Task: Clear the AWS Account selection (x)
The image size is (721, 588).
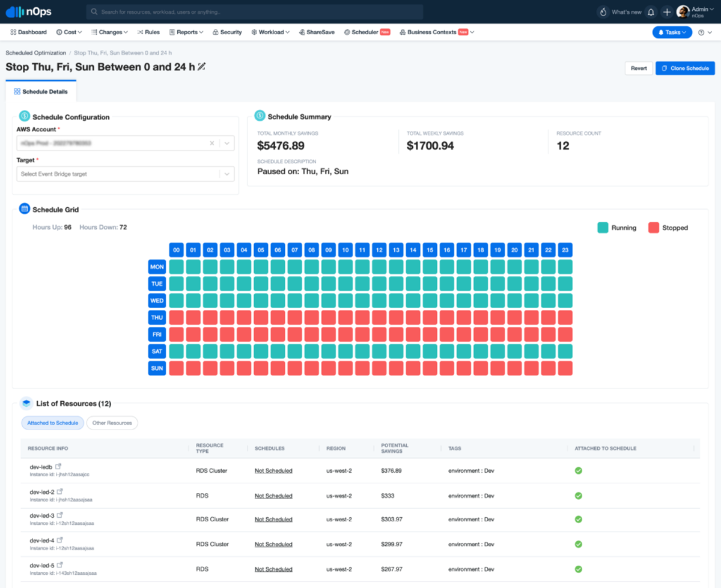Action: click(211, 144)
